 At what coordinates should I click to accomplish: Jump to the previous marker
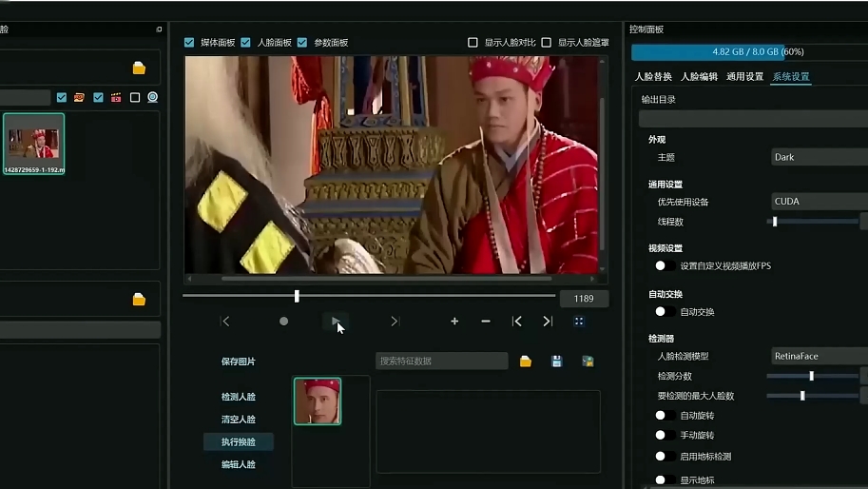click(x=516, y=322)
